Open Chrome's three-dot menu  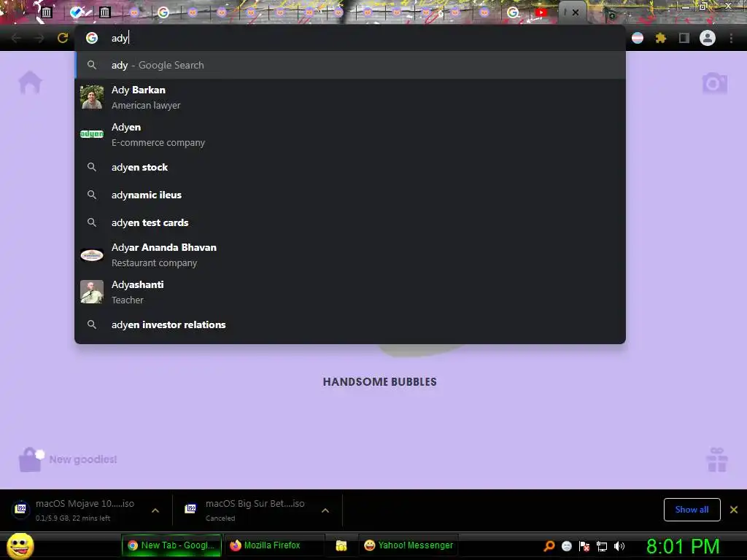[731, 38]
